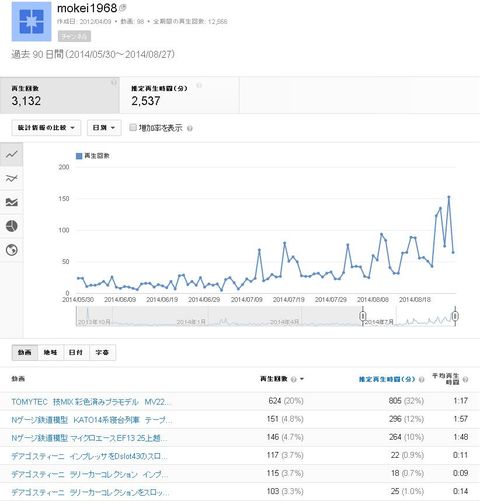Click the 264 (10%) watch time cell
This screenshot has width=480, height=501.
406,437
